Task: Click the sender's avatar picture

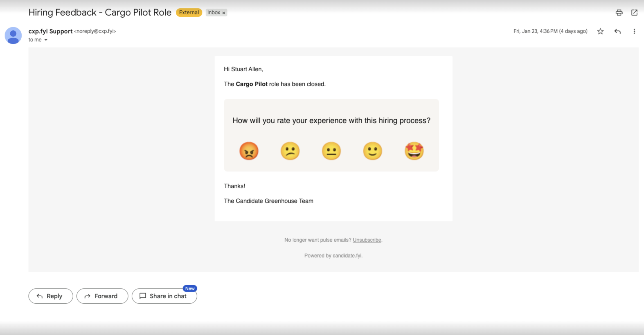Action: point(13,36)
